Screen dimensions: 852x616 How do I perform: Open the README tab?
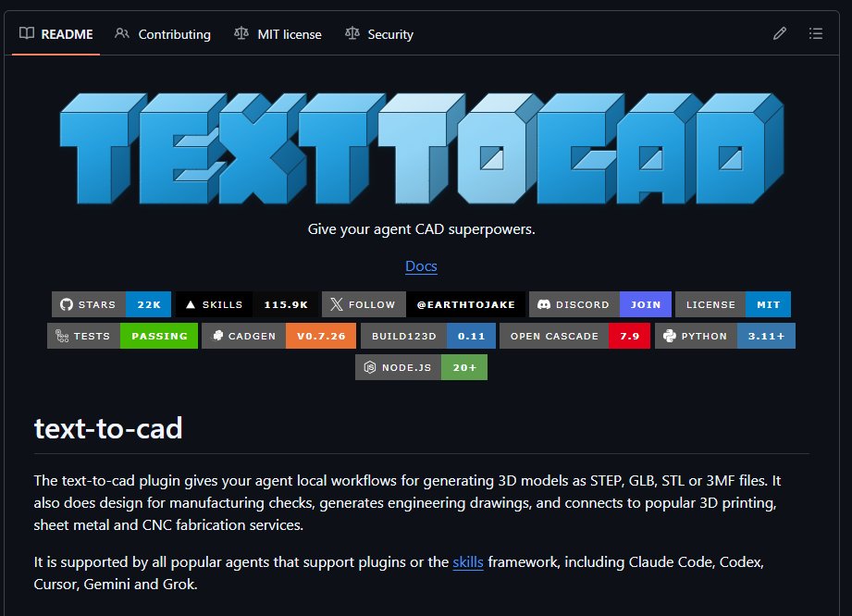point(56,34)
